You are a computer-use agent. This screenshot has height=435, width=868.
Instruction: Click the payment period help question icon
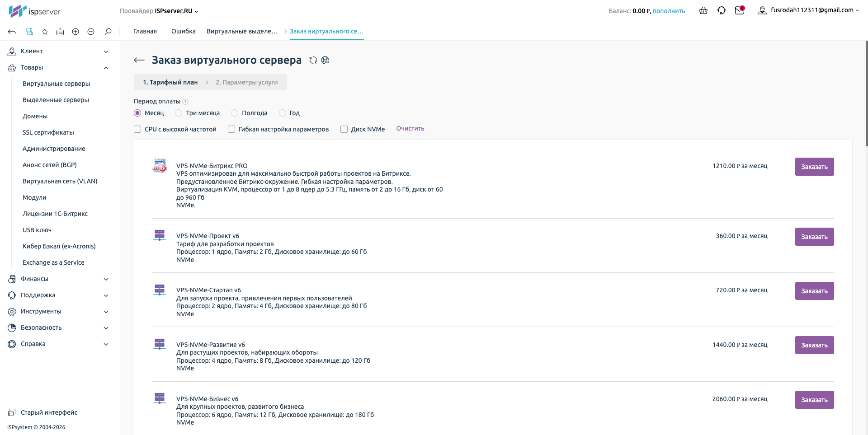click(185, 102)
